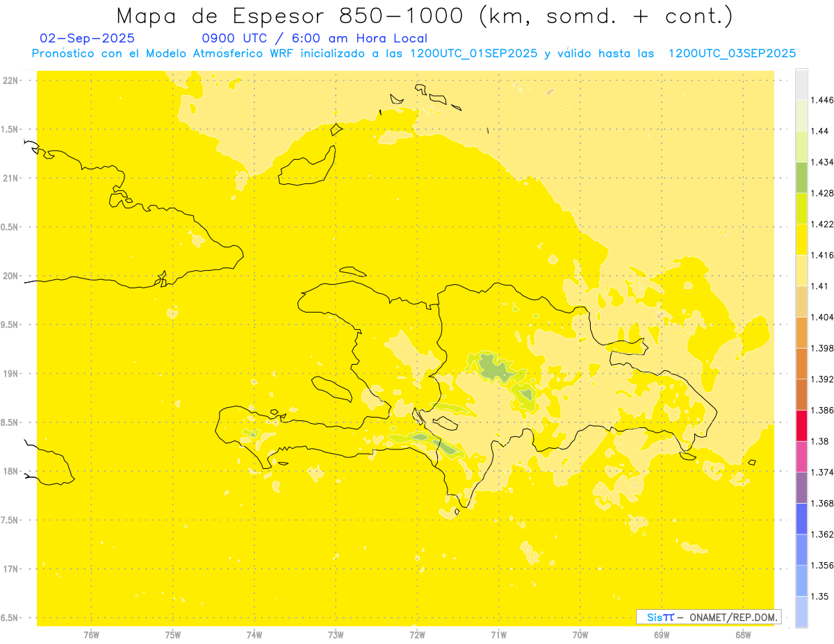834x644 pixels.
Task: Click Gonâve Island outline west of Haiti
Action: click(332, 388)
